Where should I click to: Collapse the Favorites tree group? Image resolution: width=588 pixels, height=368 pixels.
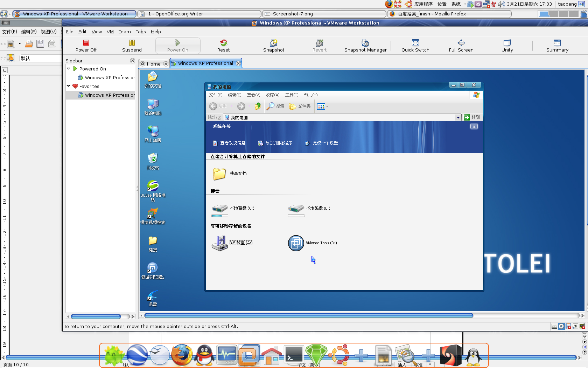[x=69, y=86]
